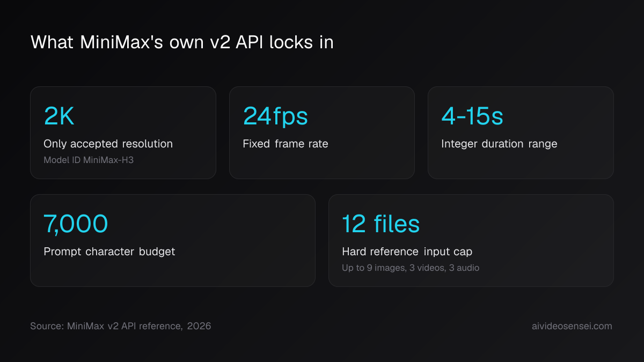Screen dimensions: 644x362
Task: Click the "24fps" value
Action: click(276, 116)
